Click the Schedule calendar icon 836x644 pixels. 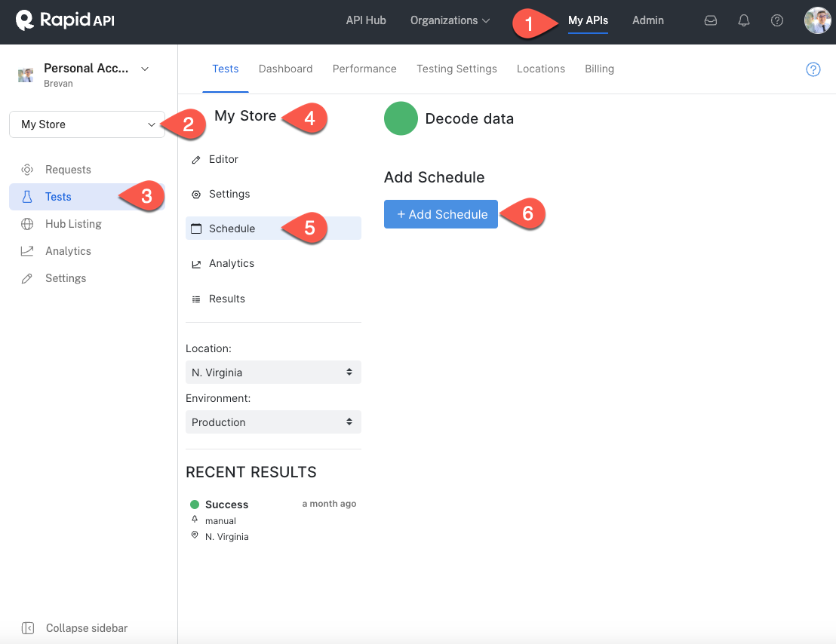(196, 228)
